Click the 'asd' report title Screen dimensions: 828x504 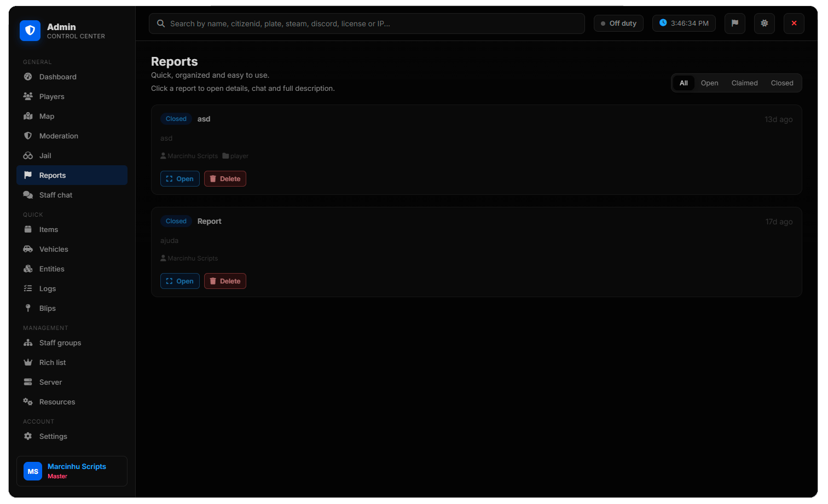(x=204, y=119)
